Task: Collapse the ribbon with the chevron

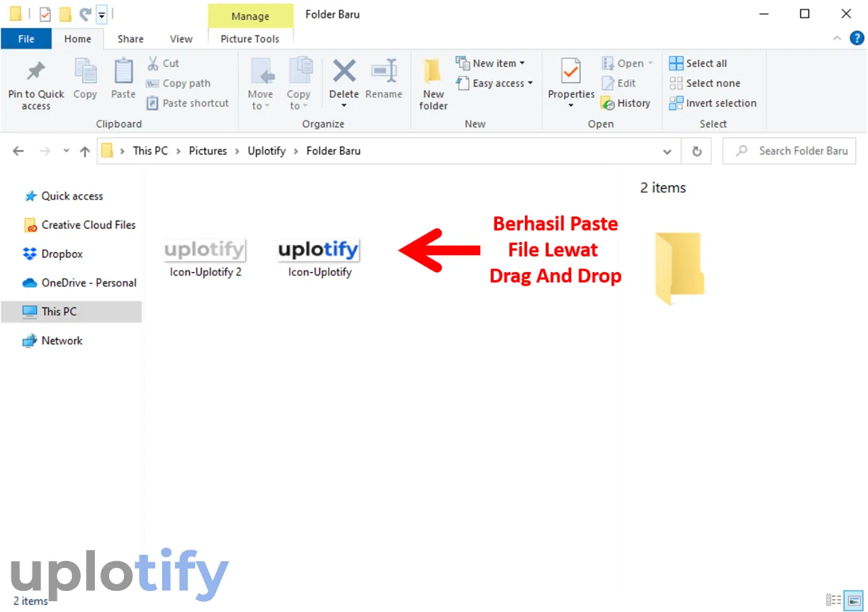Action: (836, 39)
